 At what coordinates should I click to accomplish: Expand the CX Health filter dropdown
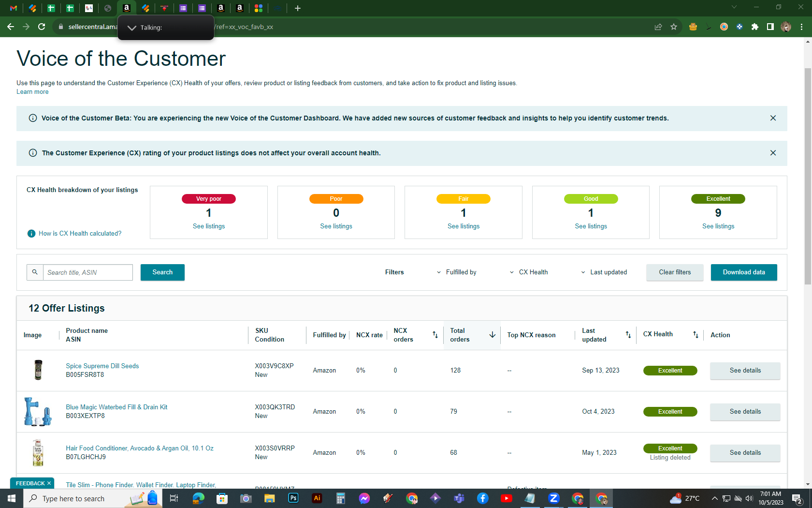[x=529, y=272]
